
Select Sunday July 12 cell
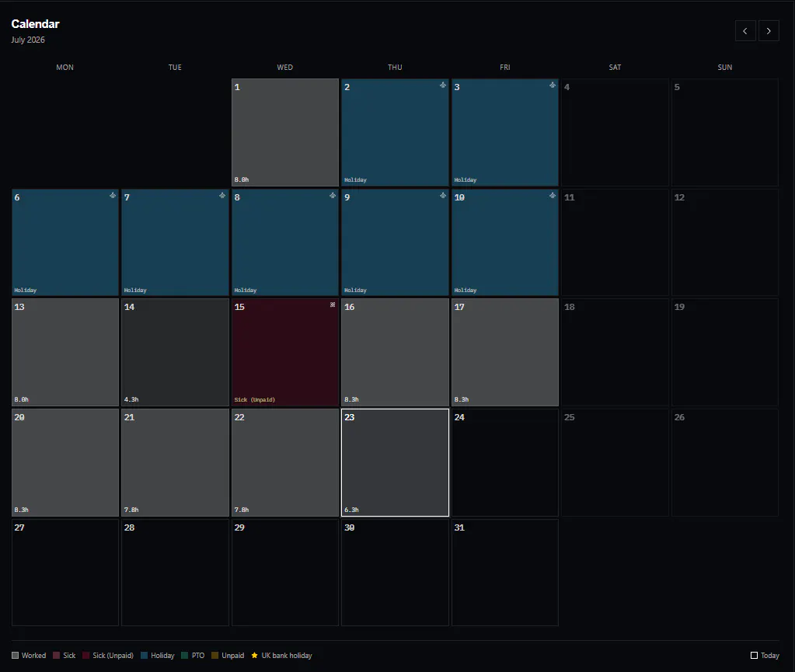coord(725,242)
